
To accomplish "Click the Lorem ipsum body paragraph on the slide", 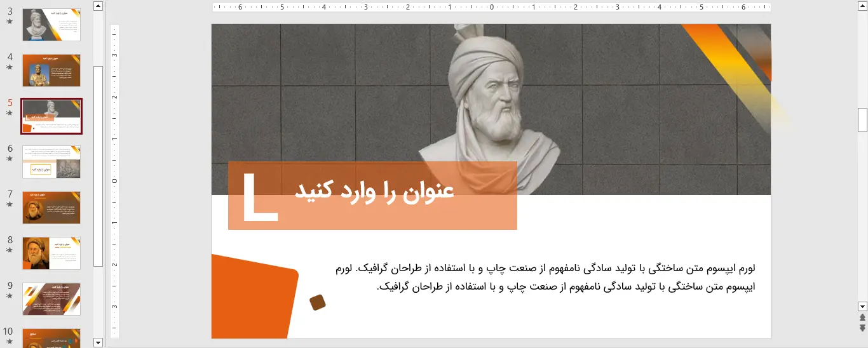I will [x=545, y=278].
